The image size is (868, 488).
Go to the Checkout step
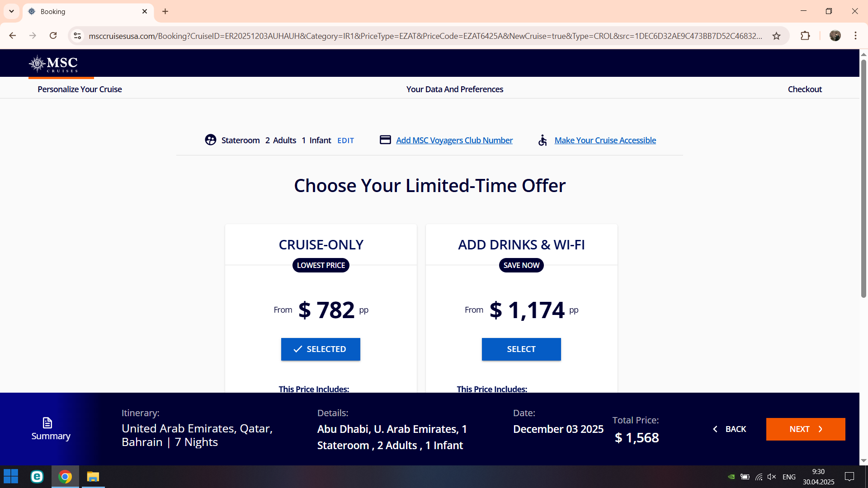[805, 89]
